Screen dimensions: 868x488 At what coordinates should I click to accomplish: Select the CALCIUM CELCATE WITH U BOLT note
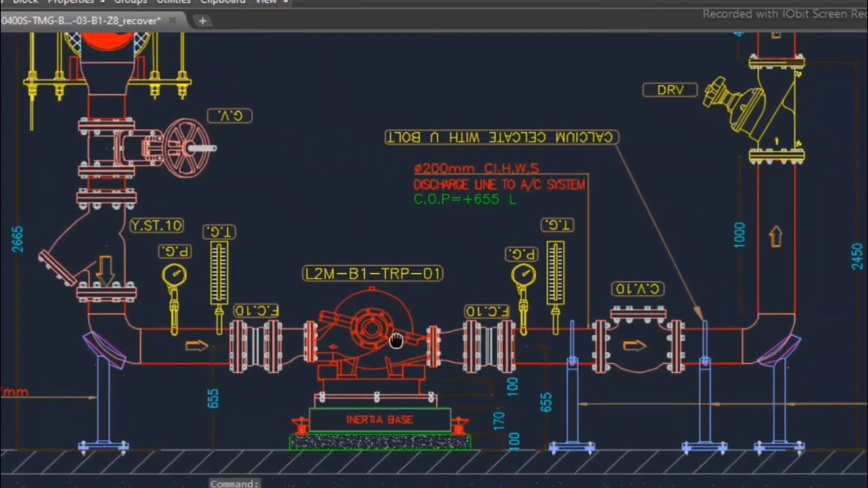tap(502, 138)
